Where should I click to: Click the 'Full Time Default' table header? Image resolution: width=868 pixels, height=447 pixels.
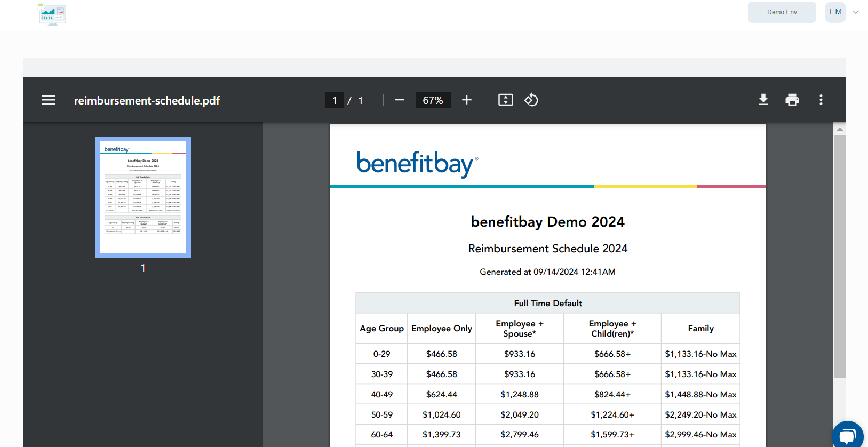click(548, 303)
